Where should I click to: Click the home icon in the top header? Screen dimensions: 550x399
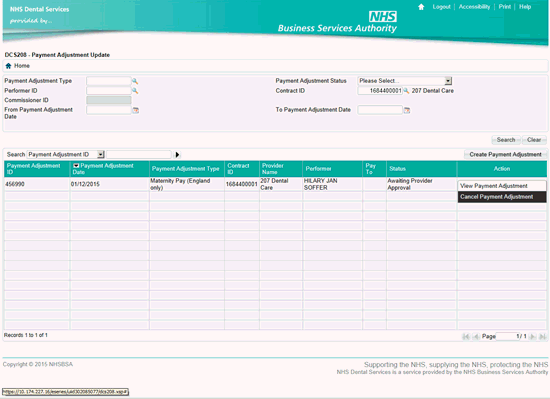421,7
